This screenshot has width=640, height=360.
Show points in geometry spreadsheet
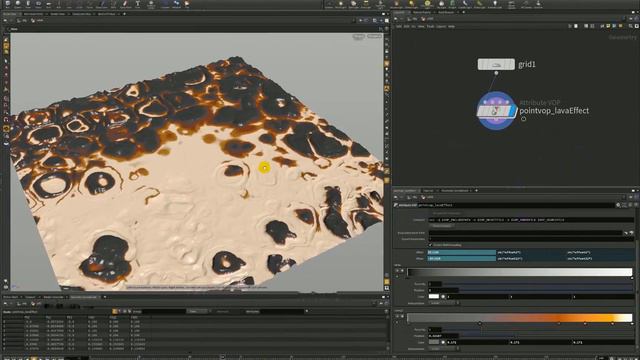pyautogui.click(x=115, y=311)
